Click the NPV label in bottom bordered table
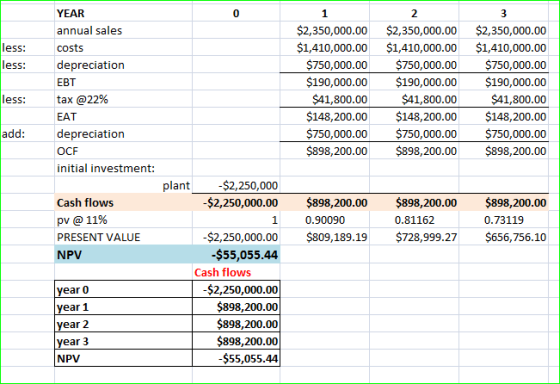Viewport: 560px width, 384px height. (68, 358)
